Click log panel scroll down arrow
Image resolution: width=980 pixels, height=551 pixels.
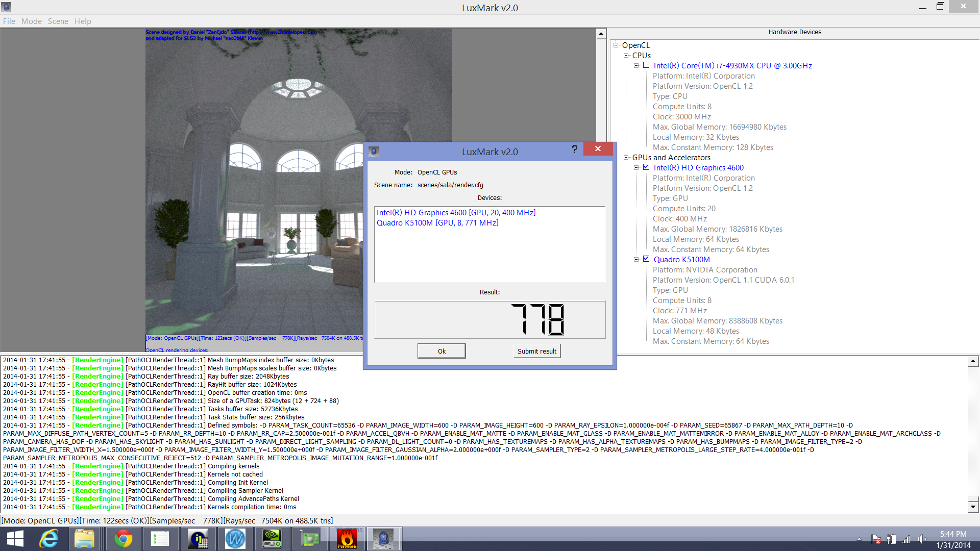click(x=973, y=507)
